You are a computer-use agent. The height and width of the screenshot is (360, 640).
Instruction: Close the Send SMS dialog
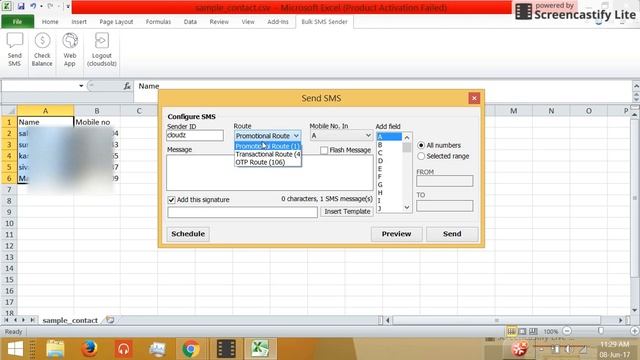click(x=474, y=98)
